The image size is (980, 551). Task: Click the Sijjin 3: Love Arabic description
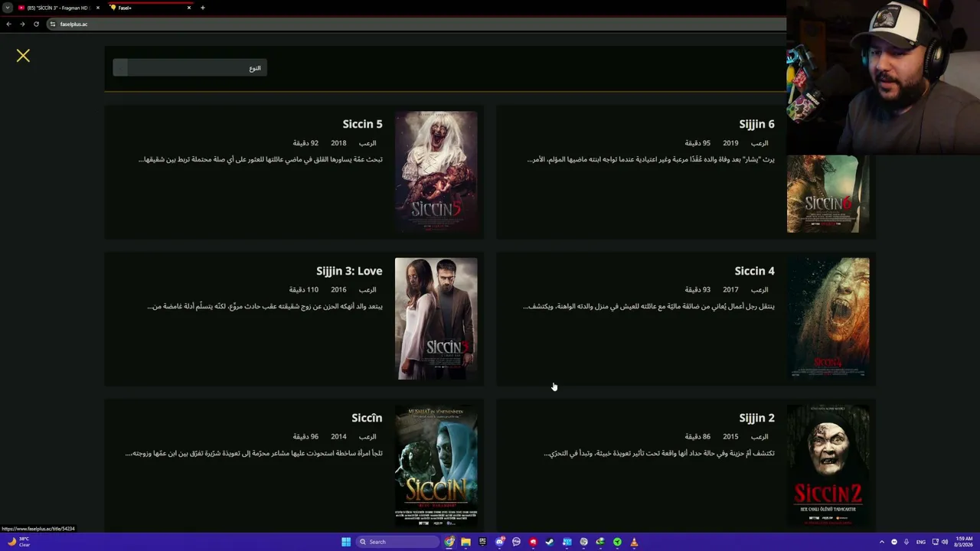(264, 306)
